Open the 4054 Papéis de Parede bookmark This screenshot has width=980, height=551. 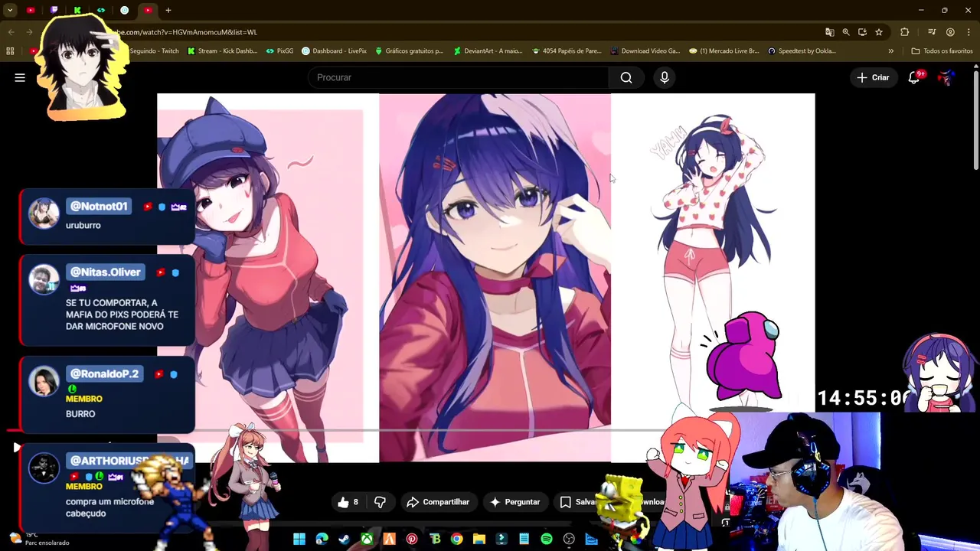click(567, 51)
